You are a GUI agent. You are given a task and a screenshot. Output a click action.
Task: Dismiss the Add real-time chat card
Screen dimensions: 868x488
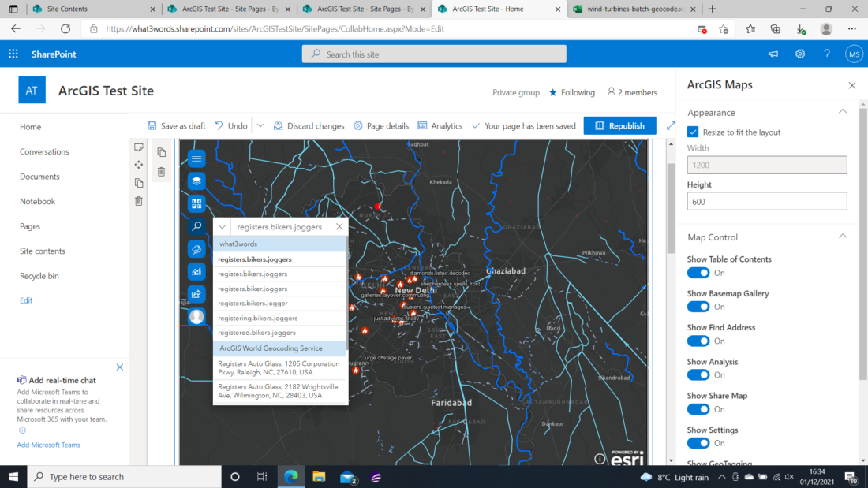120,367
